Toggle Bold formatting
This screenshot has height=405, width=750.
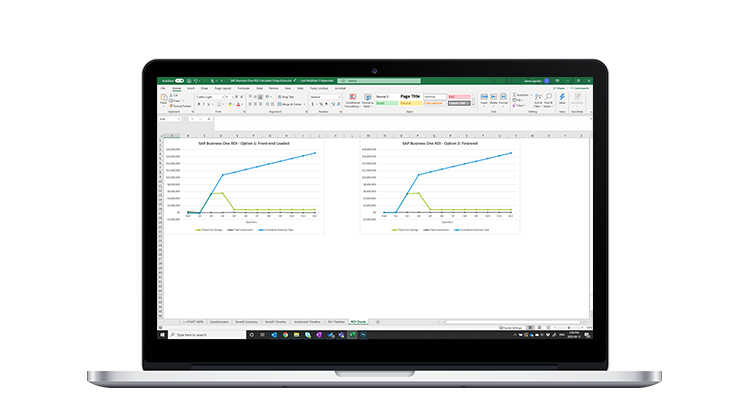coord(199,104)
